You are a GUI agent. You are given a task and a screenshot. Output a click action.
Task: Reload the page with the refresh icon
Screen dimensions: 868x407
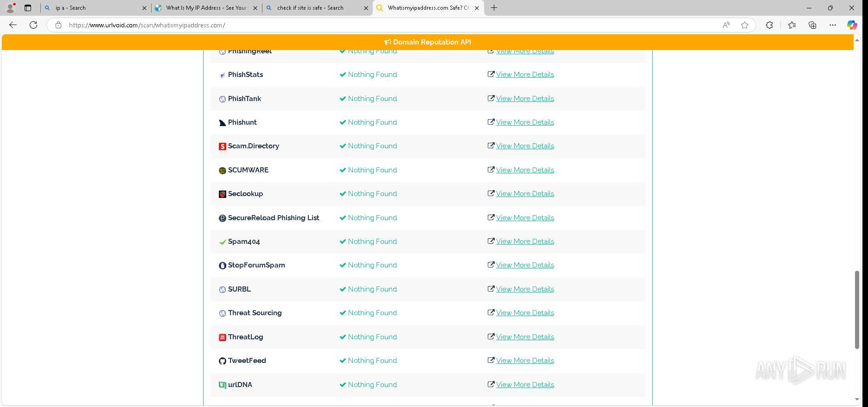click(33, 25)
